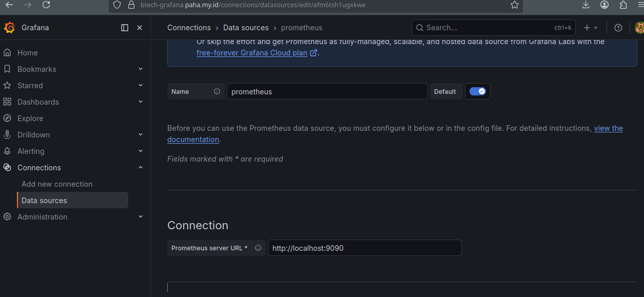The image size is (644, 297).
Task: Open Alerting in the sidebar
Action: tap(31, 151)
